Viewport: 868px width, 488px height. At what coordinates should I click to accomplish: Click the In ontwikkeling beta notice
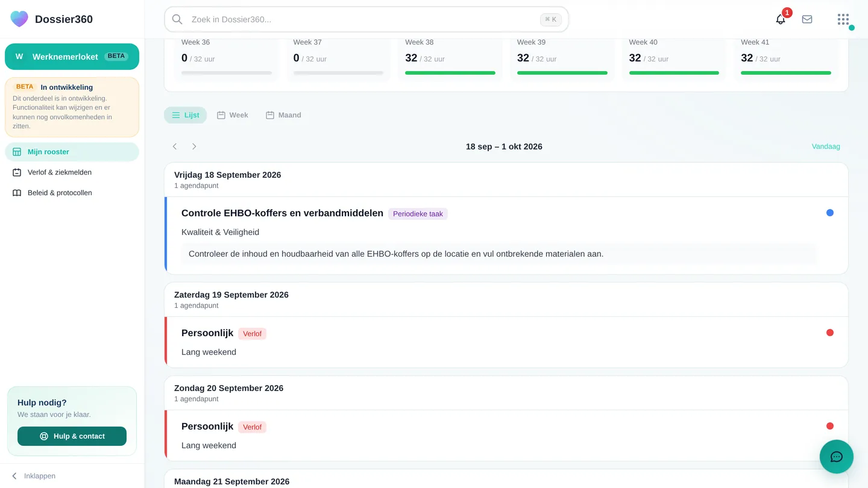coord(72,107)
